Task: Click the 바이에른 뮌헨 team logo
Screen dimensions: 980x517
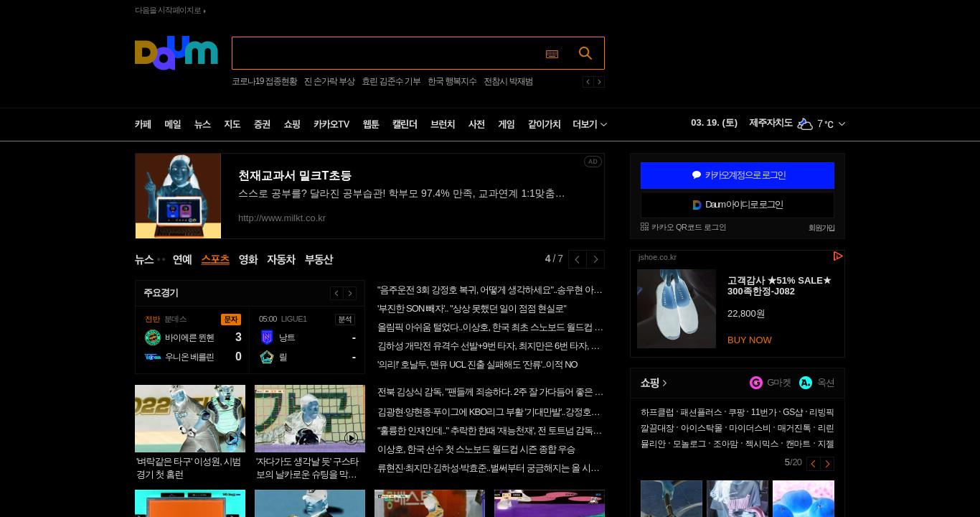Action: (x=152, y=337)
